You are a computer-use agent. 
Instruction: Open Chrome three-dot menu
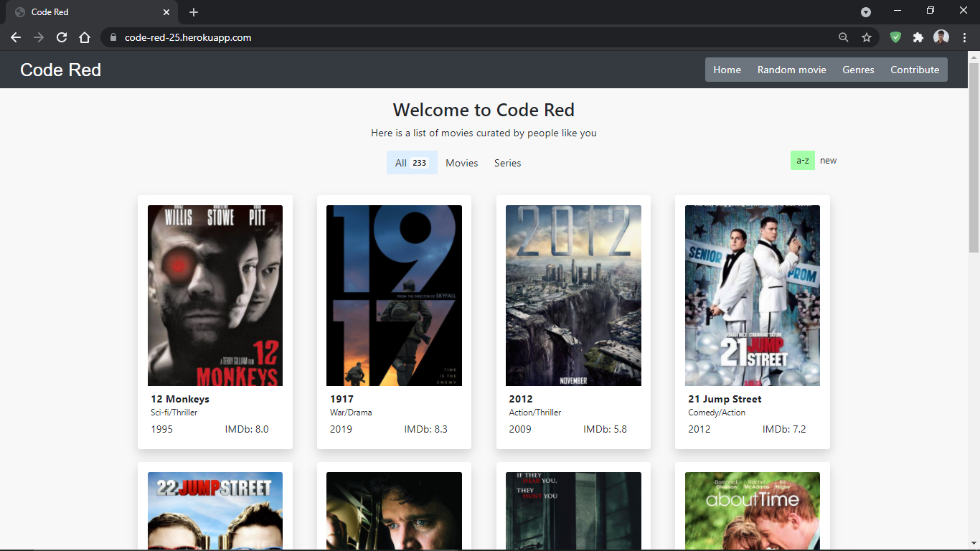(x=964, y=37)
